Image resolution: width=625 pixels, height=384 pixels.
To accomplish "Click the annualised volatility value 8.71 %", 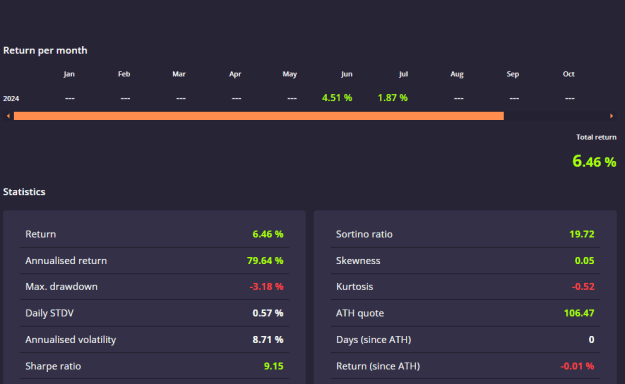I will pyautogui.click(x=268, y=340).
